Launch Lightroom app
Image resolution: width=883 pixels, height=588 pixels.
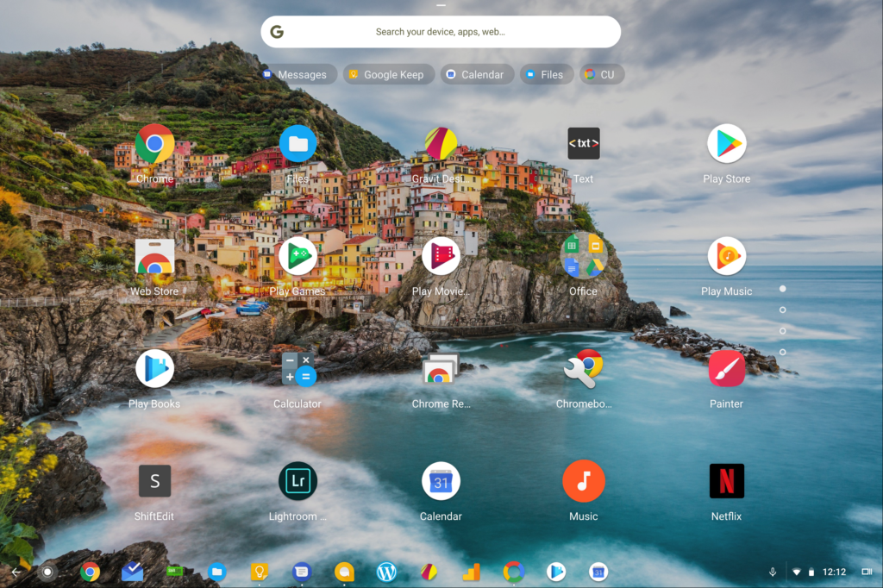point(297,482)
